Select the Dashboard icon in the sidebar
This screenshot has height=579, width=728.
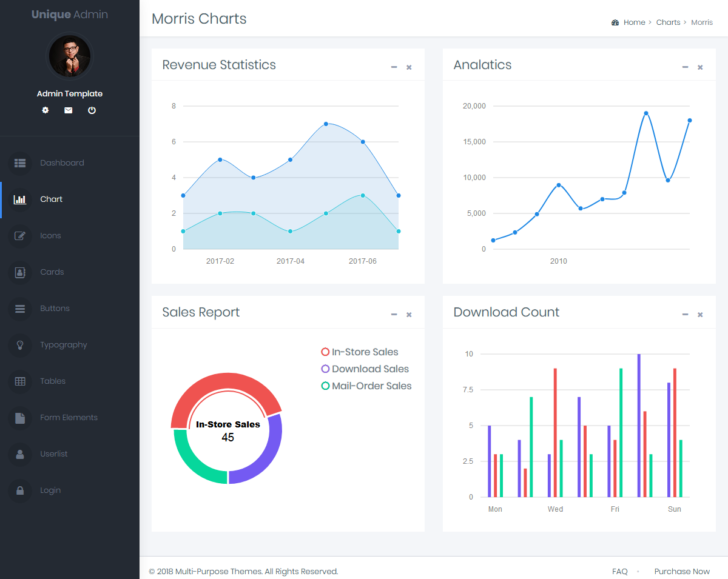tap(20, 162)
